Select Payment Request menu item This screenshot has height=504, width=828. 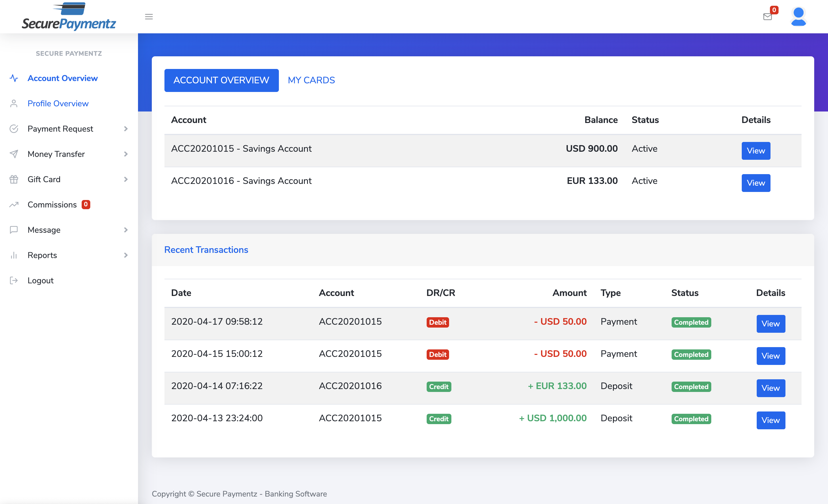(x=60, y=129)
